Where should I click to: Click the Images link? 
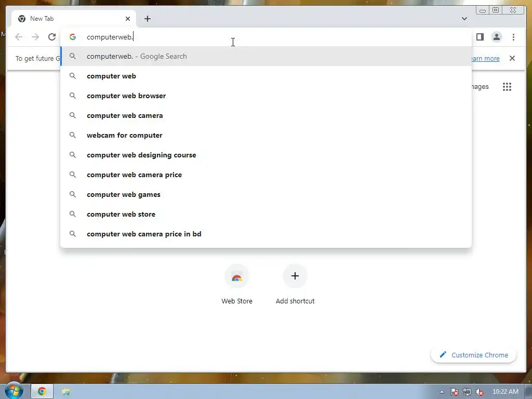click(480, 87)
